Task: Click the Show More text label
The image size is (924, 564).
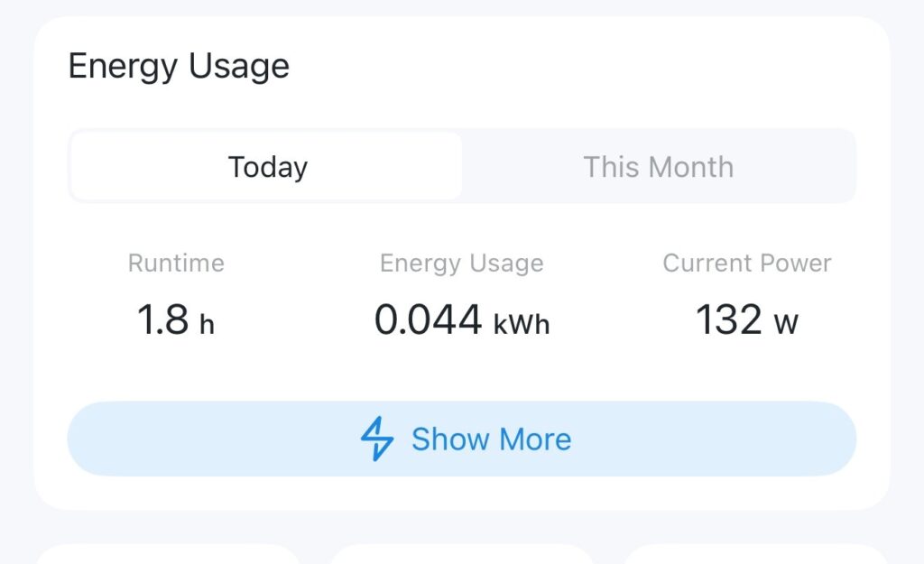Action: 491,439
